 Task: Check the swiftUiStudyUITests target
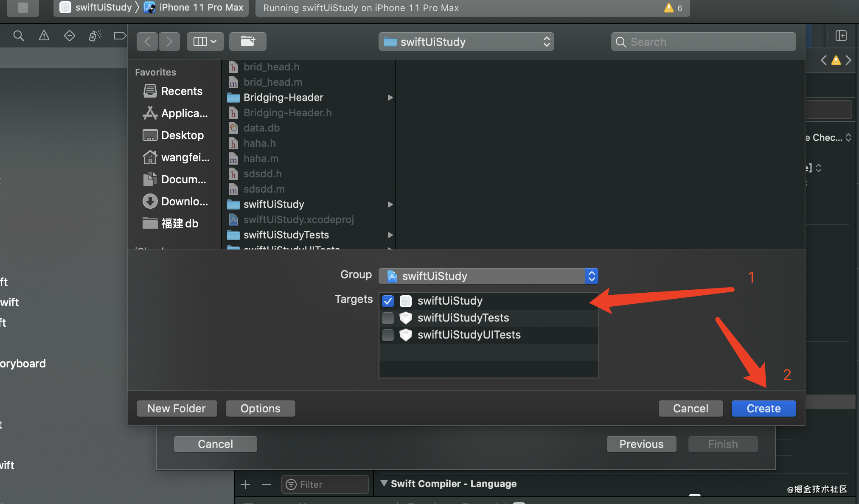pos(387,335)
